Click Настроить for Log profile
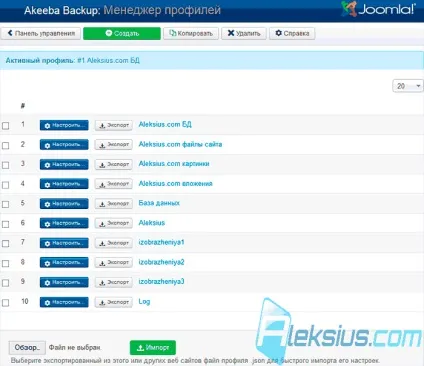The image size is (424, 366). point(64,302)
